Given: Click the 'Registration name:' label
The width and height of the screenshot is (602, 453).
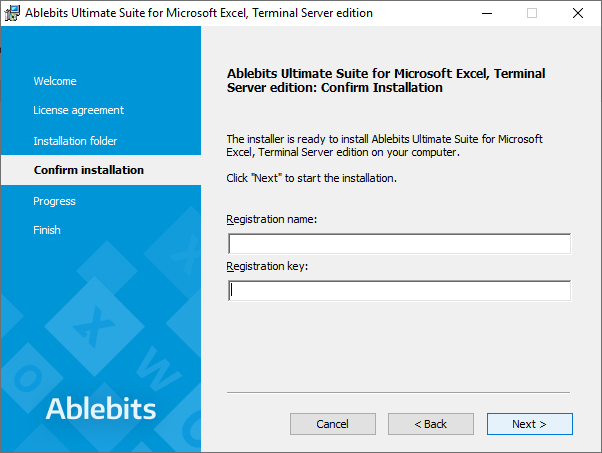Looking at the screenshot, I should click(271, 219).
